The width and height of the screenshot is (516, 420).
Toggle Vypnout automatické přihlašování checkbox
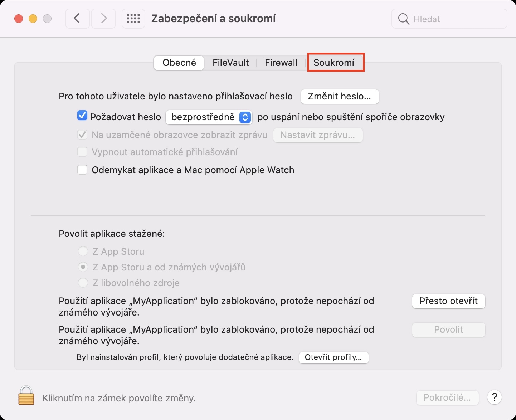click(82, 152)
